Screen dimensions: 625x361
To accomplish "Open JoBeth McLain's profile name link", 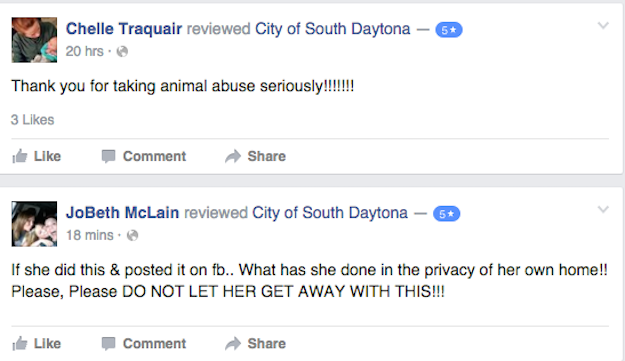I will (122, 213).
